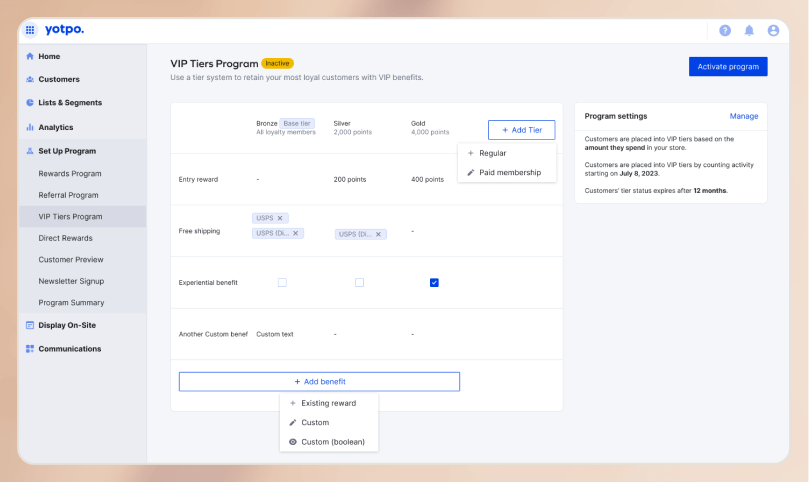
Task: Open the Add Tier dropdown
Action: tap(521, 130)
